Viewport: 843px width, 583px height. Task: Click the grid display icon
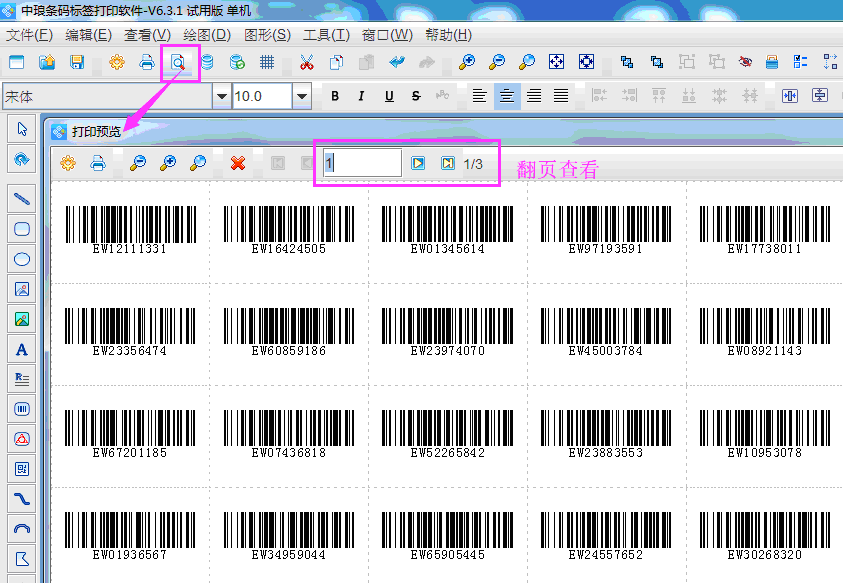click(267, 62)
